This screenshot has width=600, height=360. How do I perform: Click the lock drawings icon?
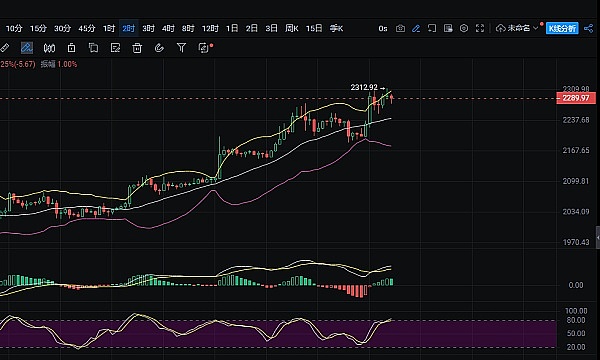click(x=71, y=48)
